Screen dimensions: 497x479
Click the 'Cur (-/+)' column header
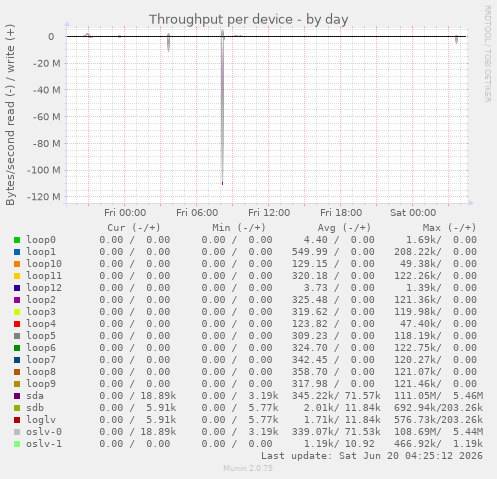pos(134,228)
